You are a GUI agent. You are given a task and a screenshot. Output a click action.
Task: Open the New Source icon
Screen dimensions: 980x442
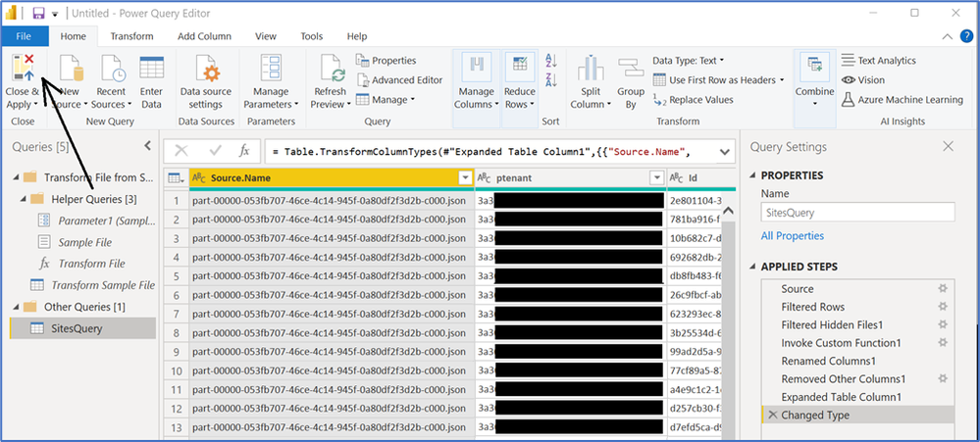pyautogui.click(x=70, y=68)
